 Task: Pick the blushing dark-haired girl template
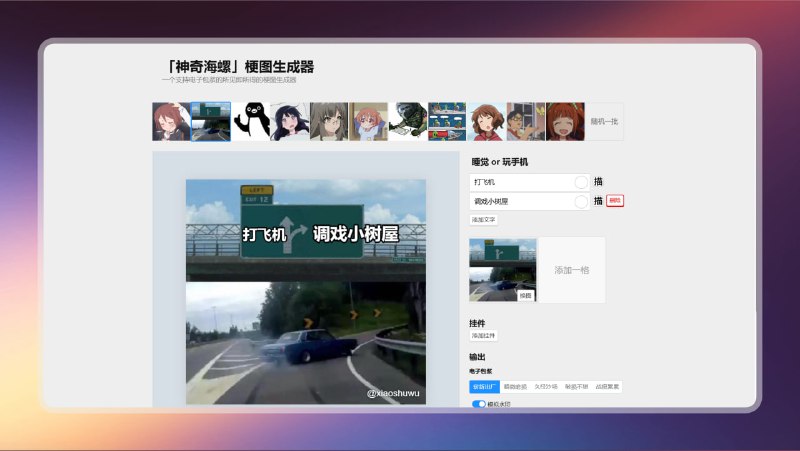coord(290,121)
